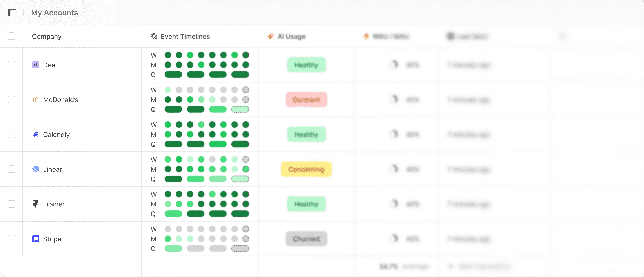Check the select-all checkbox in the header
Screen dimensions: 644x277
click(11, 37)
